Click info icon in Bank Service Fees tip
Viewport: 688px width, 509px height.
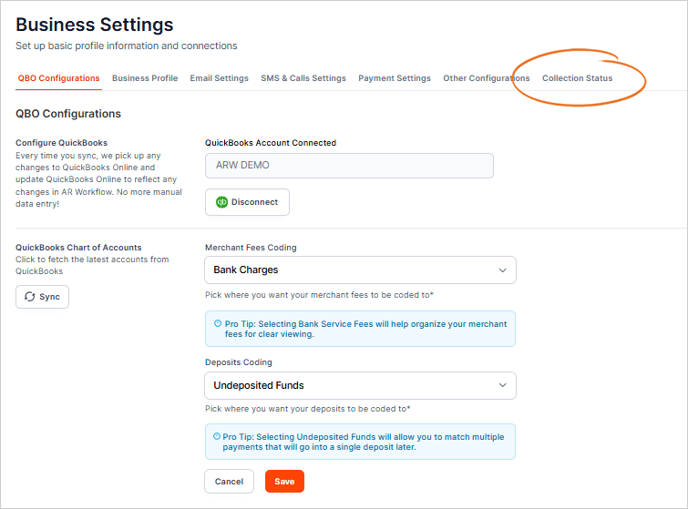tap(217, 323)
